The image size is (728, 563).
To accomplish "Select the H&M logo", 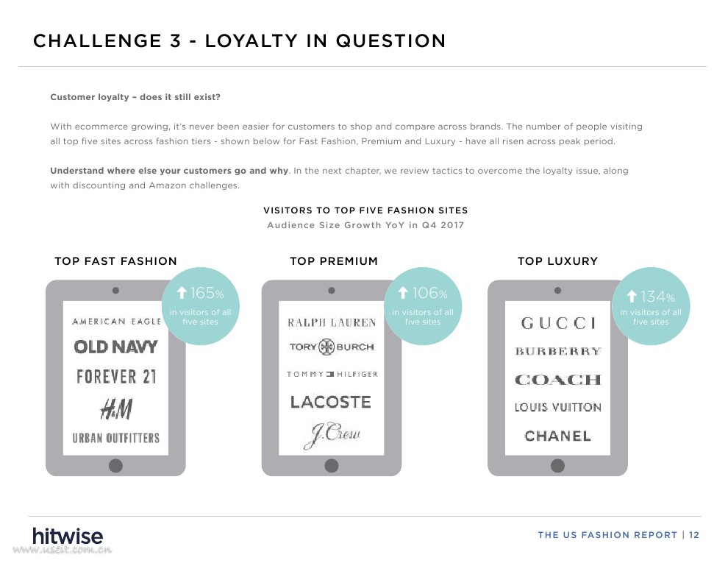I will (x=116, y=408).
